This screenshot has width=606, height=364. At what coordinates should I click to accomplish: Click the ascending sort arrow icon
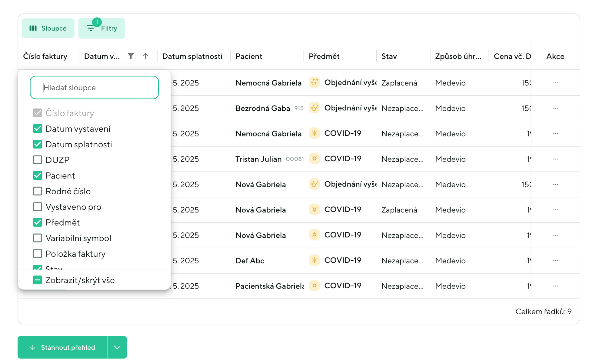145,56
